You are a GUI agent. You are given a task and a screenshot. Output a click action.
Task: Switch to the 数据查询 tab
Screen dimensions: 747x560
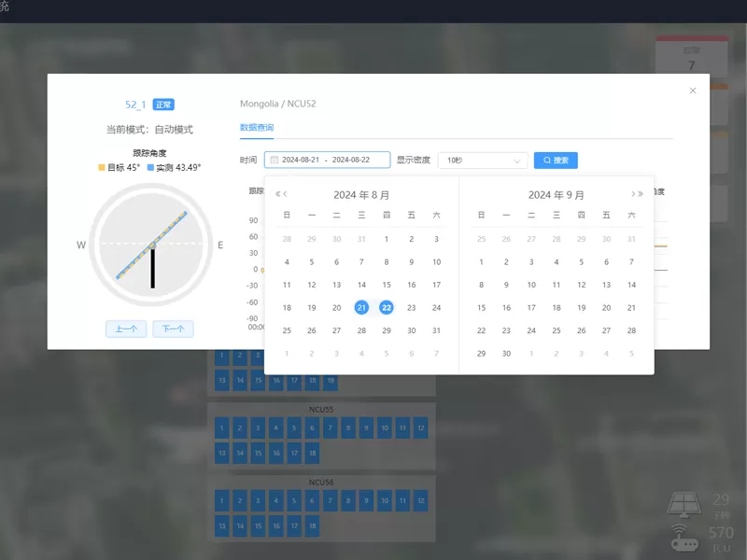pyautogui.click(x=257, y=127)
